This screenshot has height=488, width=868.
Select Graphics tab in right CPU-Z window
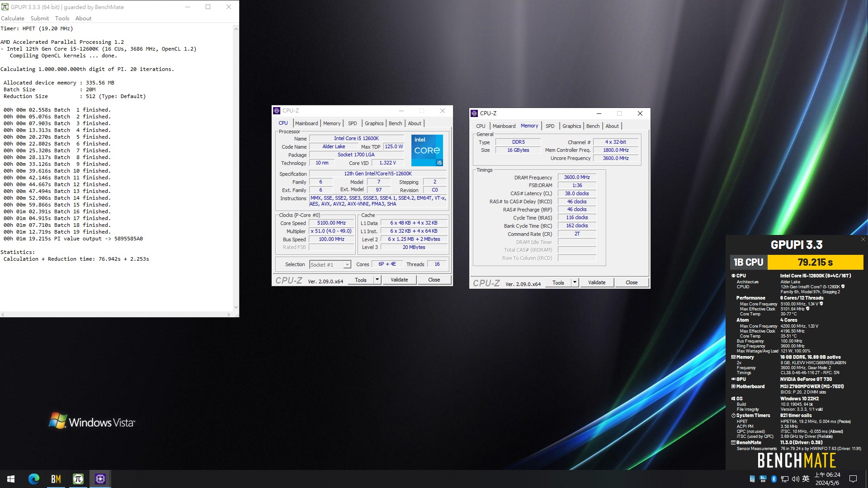point(571,126)
